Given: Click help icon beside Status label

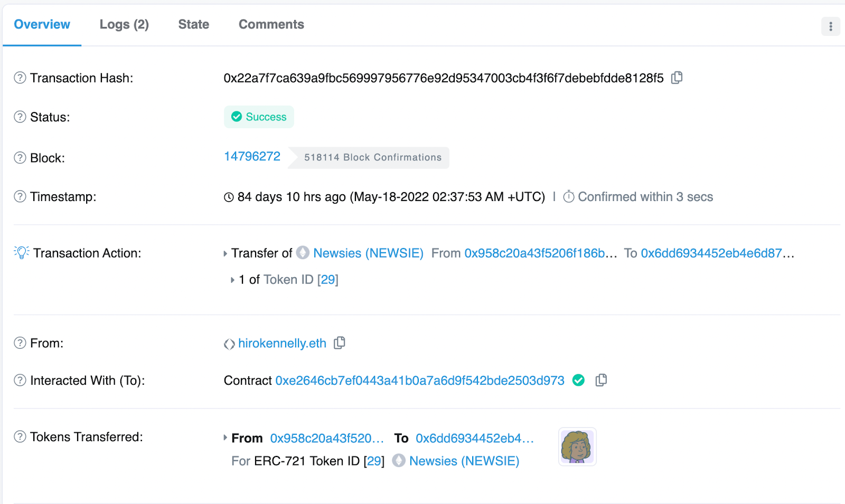Looking at the screenshot, I should [x=20, y=117].
